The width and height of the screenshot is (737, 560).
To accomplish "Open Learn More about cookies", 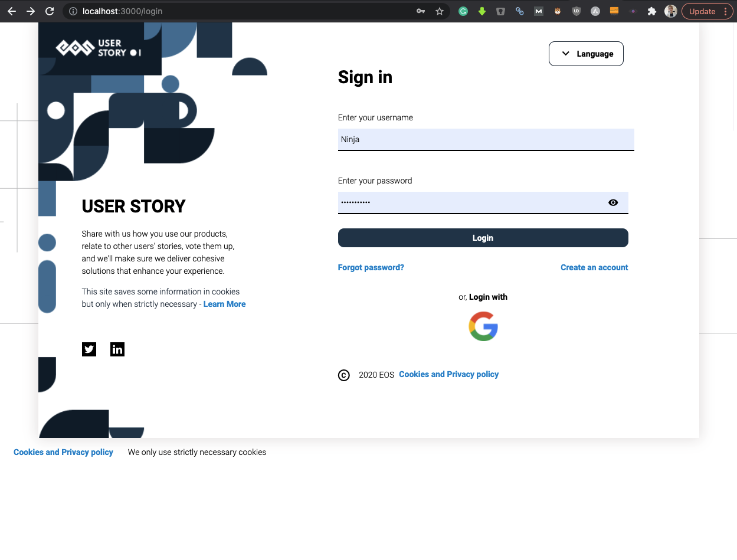I will [224, 304].
